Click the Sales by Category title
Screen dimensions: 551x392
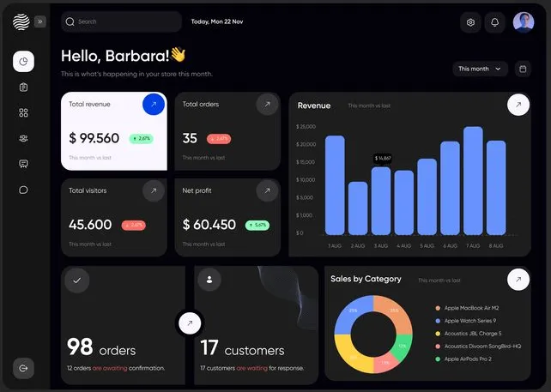coord(366,279)
